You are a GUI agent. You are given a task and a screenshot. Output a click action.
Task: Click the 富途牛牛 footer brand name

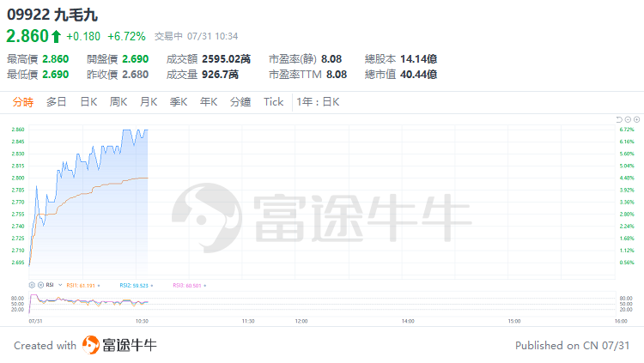(x=130, y=345)
